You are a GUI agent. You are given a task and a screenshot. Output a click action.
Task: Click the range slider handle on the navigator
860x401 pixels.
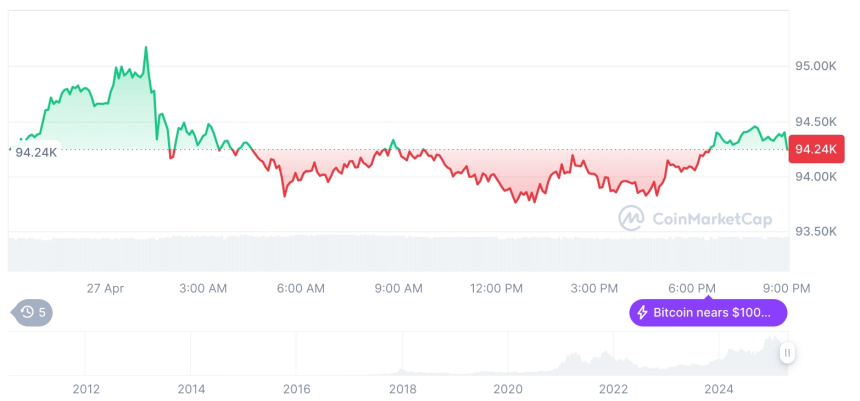coord(788,352)
